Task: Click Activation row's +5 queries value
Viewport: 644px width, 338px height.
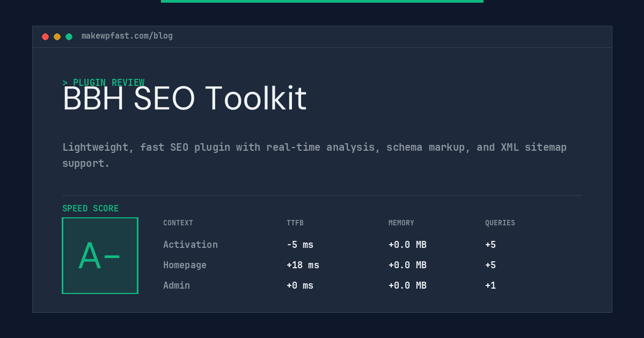Action: tap(491, 245)
